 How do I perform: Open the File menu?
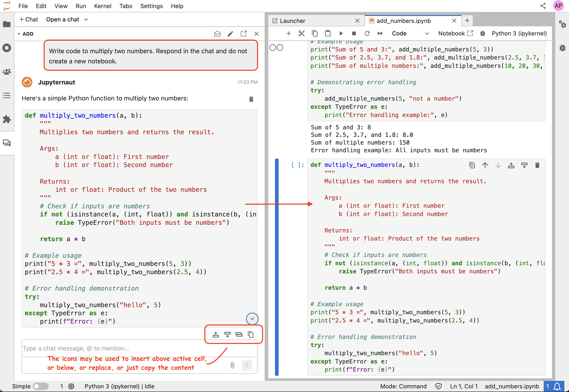[23, 6]
